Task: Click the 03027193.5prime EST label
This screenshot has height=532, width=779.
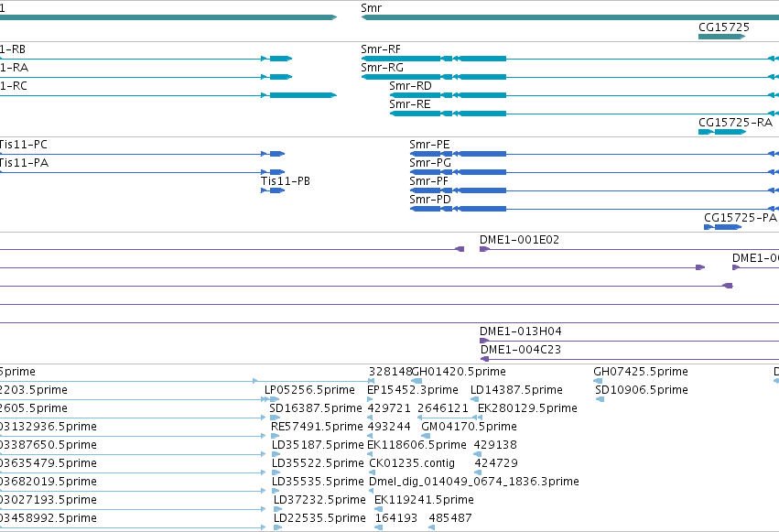Action: (x=49, y=500)
